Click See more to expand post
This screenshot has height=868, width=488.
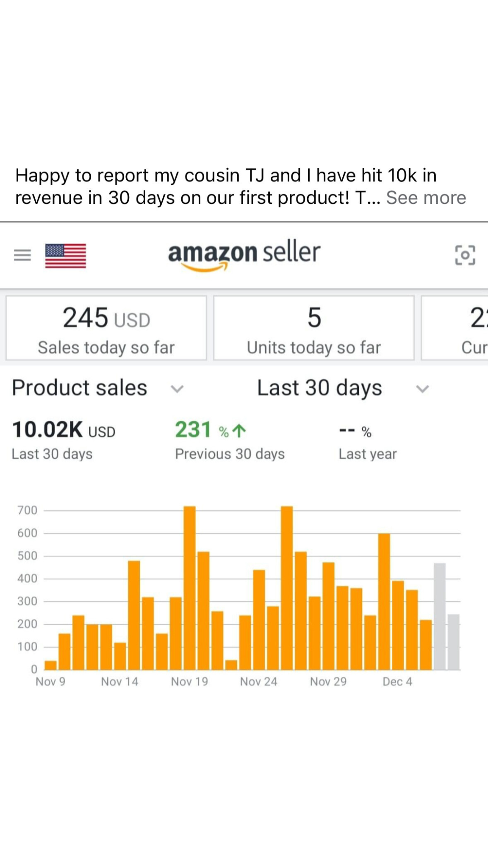(426, 198)
